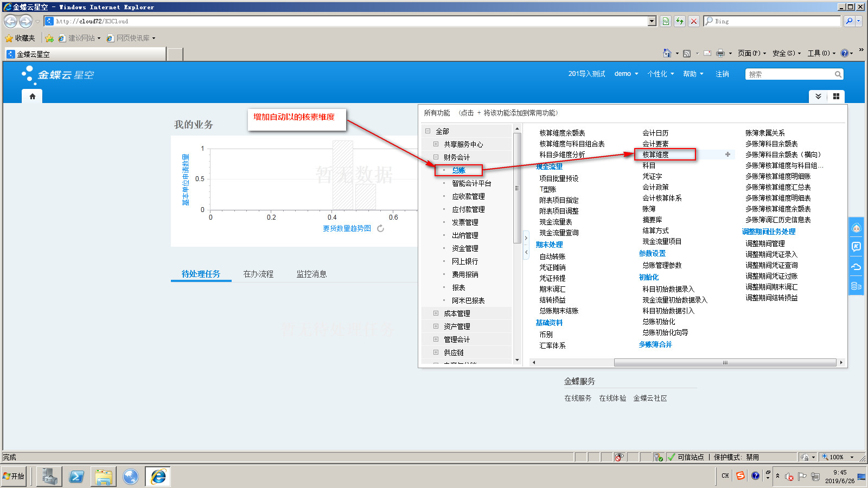Open the file explorer taskbar icon
868x488 pixels.
click(103, 477)
